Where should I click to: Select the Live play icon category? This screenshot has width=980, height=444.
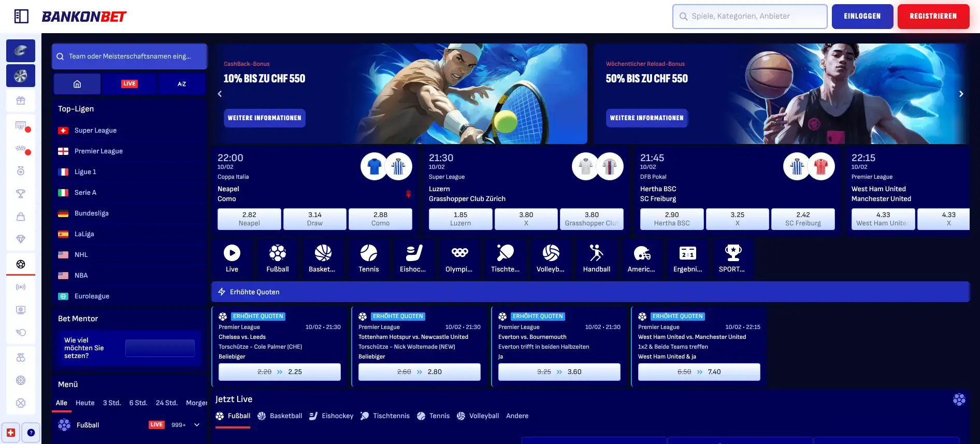point(232,258)
